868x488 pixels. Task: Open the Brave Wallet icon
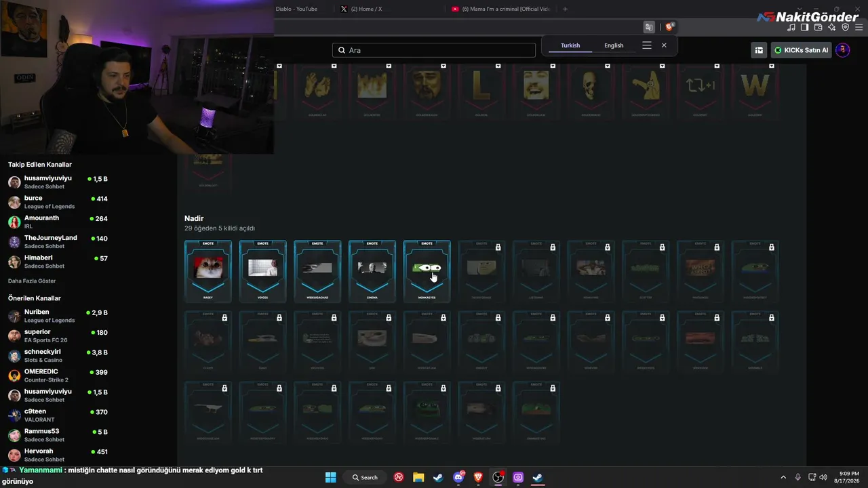point(818,28)
